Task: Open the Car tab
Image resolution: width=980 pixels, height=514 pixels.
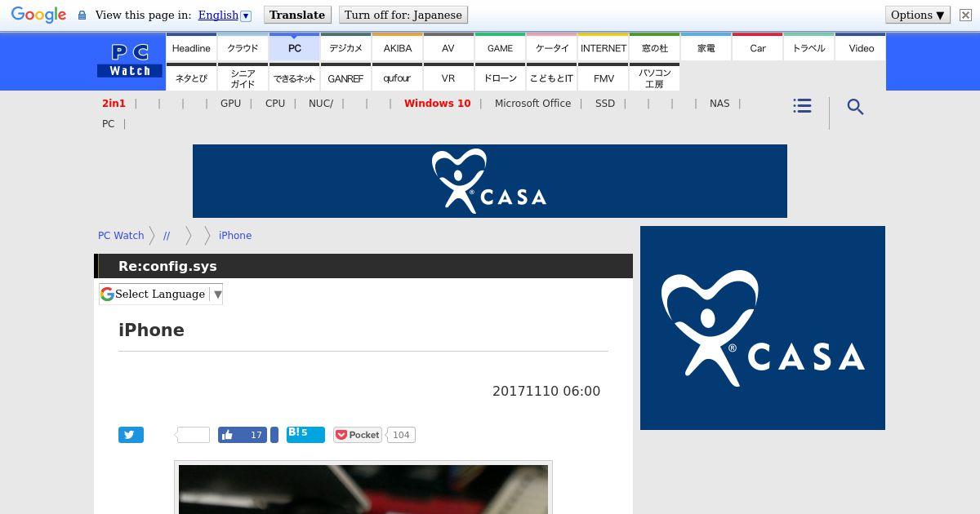Action: coord(758,47)
